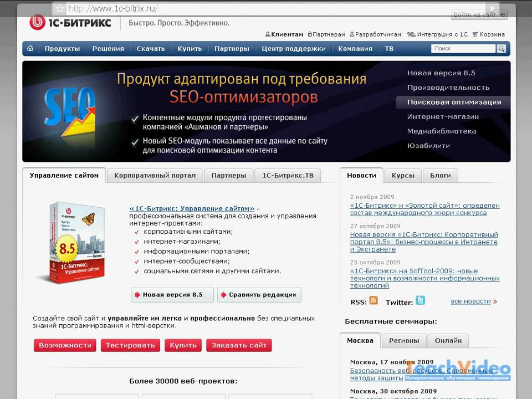Viewport: 532px width, 399px height.
Task: Open Скачать menu item
Action: [x=151, y=49]
